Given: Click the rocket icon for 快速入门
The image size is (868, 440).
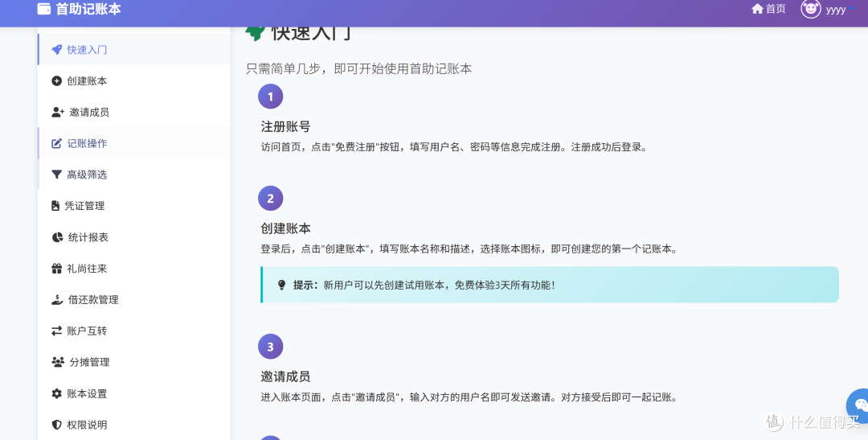Looking at the screenshot, I should (x=56, y=50).
